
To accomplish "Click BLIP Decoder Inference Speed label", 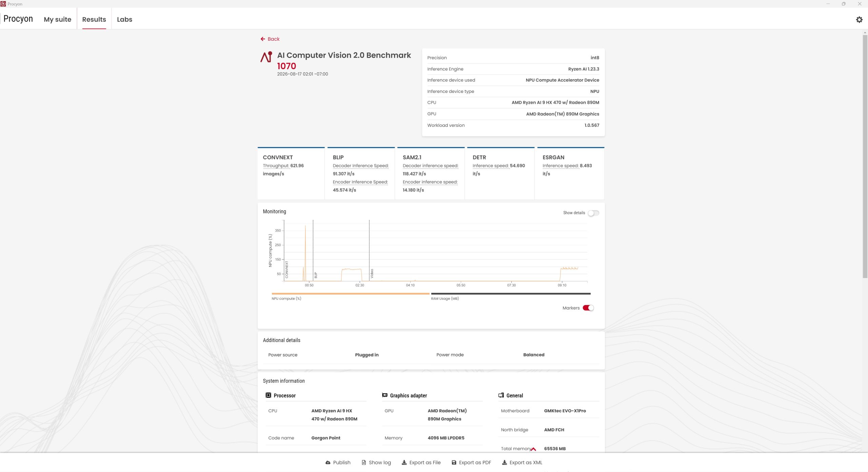I will pyautogui.click(x=361, y=166).
